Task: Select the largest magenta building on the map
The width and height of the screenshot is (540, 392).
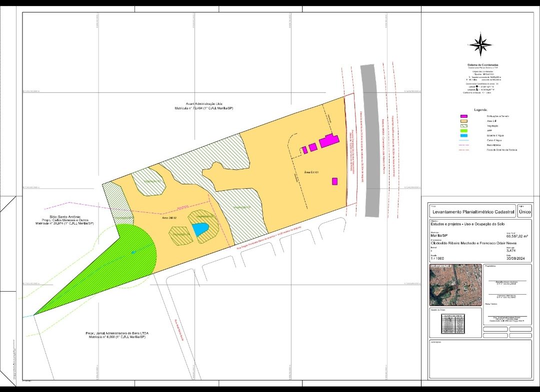Action: click(329, 140)
